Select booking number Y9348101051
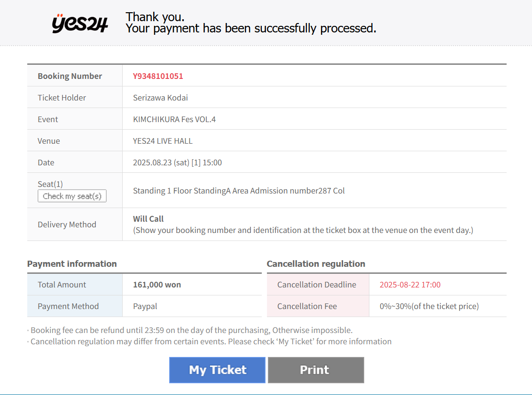Image resolution: width=532 pixels, height=395 pixels. [158, 76]
